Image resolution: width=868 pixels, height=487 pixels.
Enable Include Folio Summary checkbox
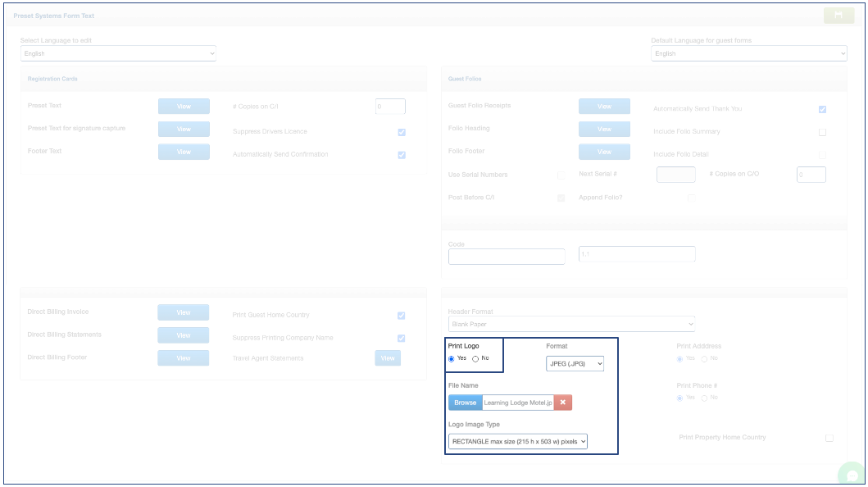point(822,132)
